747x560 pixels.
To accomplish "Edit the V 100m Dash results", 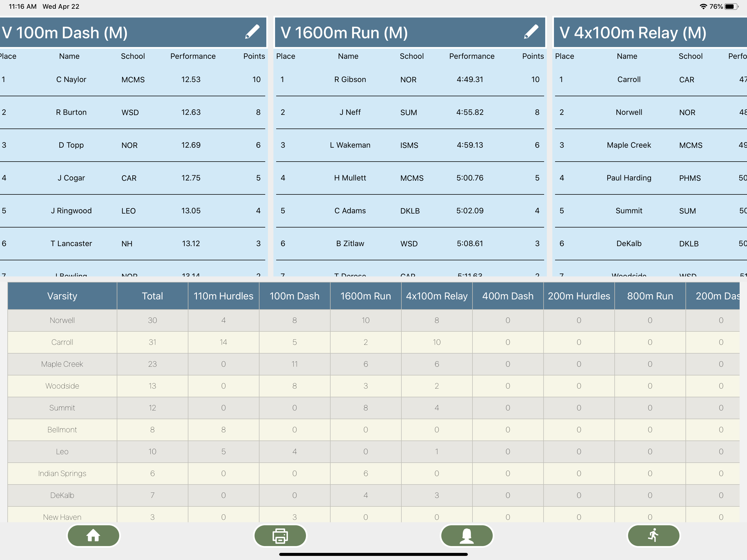I will 252,32.
